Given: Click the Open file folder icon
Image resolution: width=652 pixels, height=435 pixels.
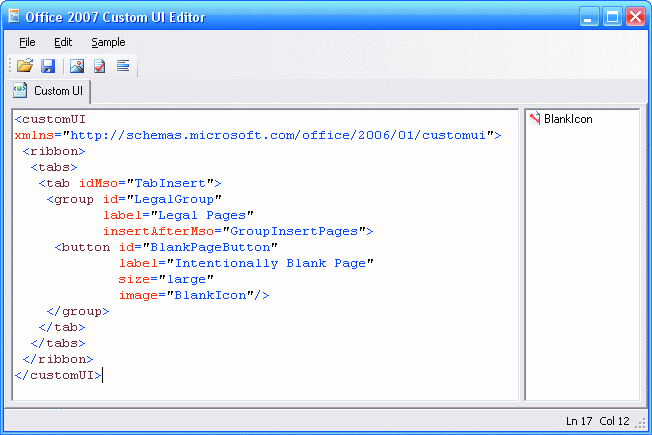Looking at the screenshot, I should coord(25,66).
